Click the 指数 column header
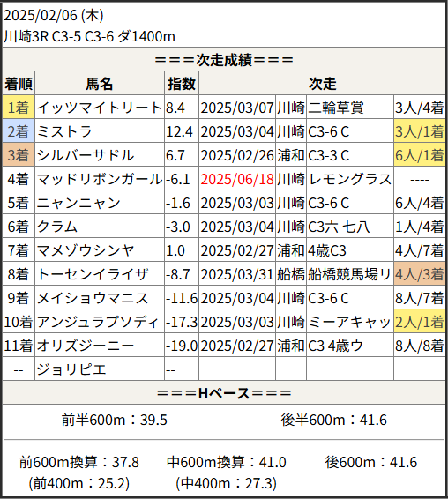The width and height of the screenshot is (448, 499). click(x=182, y=84)
